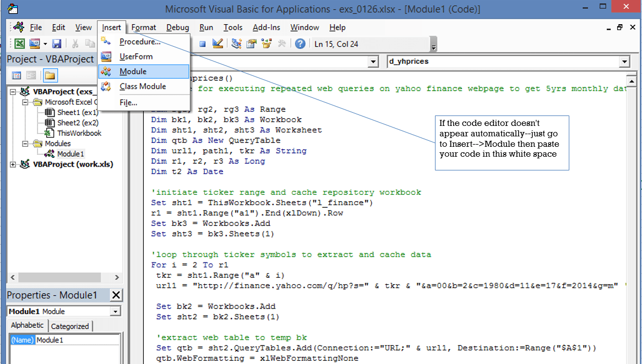
Task: Click the Reset (stop) square toolbar icon
Action: coord(203,44)
